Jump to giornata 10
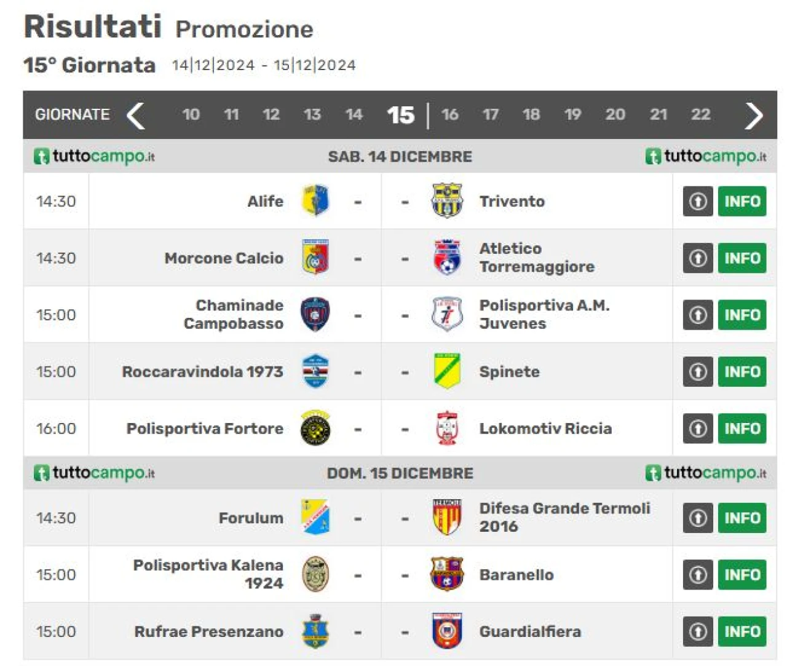This screenshot has height=672, width=787. 191,114
